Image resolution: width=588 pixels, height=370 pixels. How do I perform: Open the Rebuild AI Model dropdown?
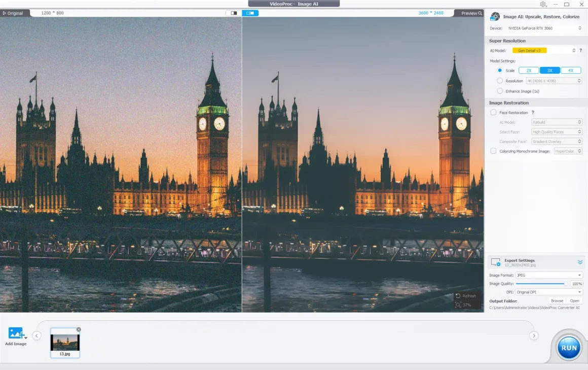pyautogui.click(x=557, y=122)
